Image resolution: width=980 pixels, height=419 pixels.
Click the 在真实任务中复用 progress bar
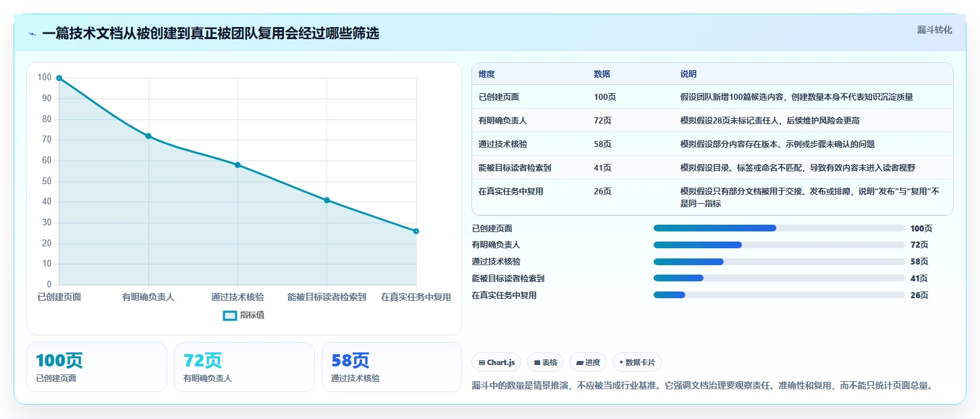point(779,295)
